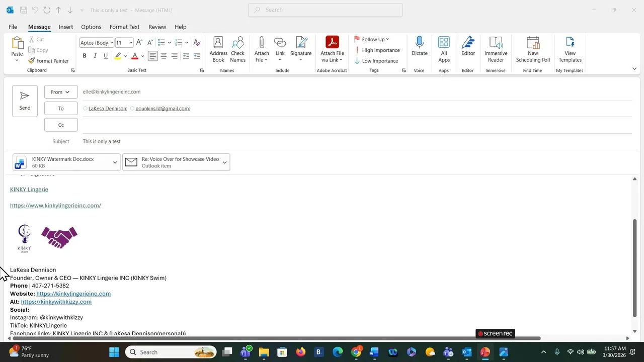This screenshot has width=644, height=362.
Task: Click the title bar Search box
Action: pos(325,10)
